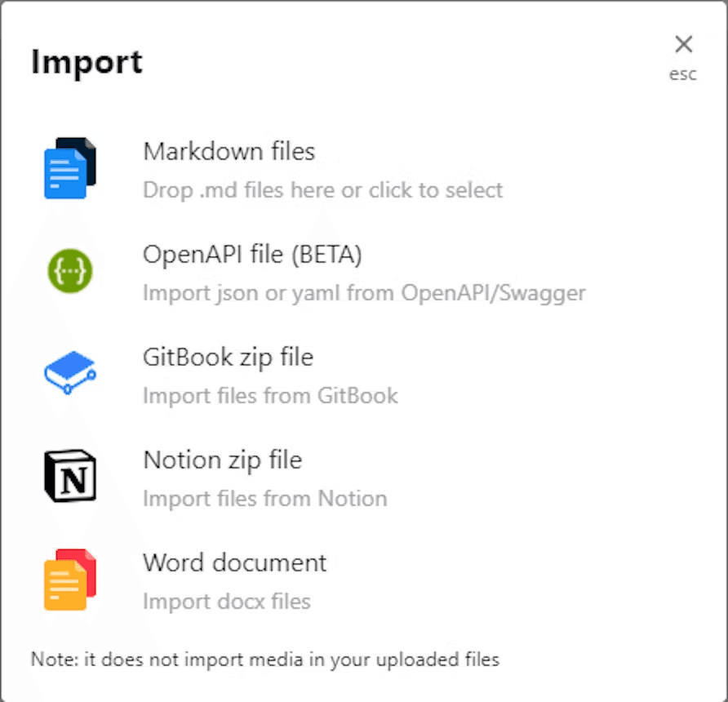Click the media import note at the bottom
Image resolution: width=728 pixels, height=702 pixels.
tap(266, 660)
